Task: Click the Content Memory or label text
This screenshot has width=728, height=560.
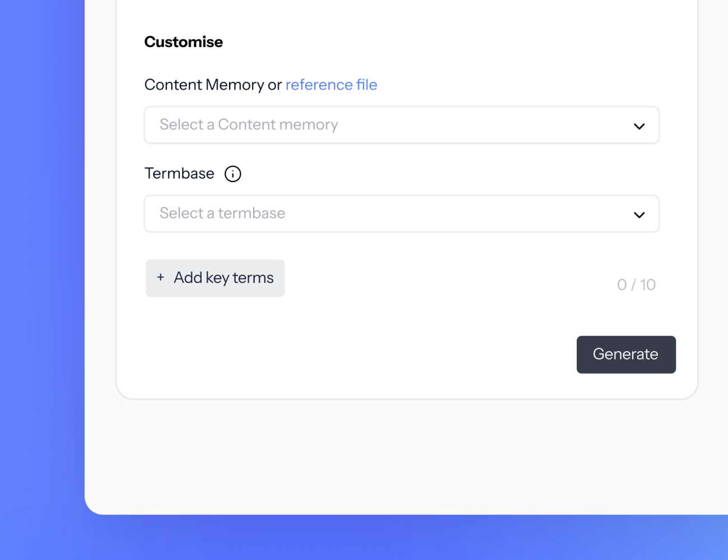Action: click(213, 85)
